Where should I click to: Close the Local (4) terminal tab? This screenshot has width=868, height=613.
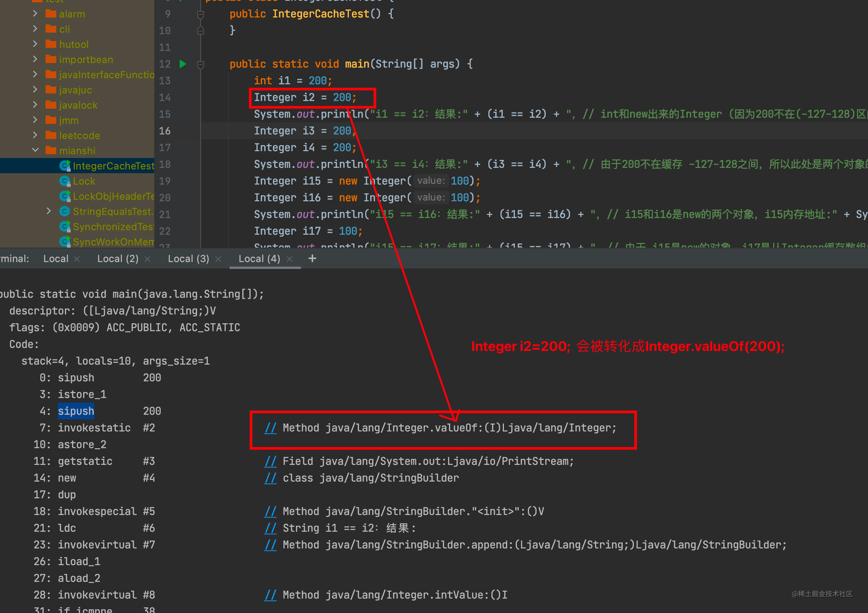coord(290,259)
